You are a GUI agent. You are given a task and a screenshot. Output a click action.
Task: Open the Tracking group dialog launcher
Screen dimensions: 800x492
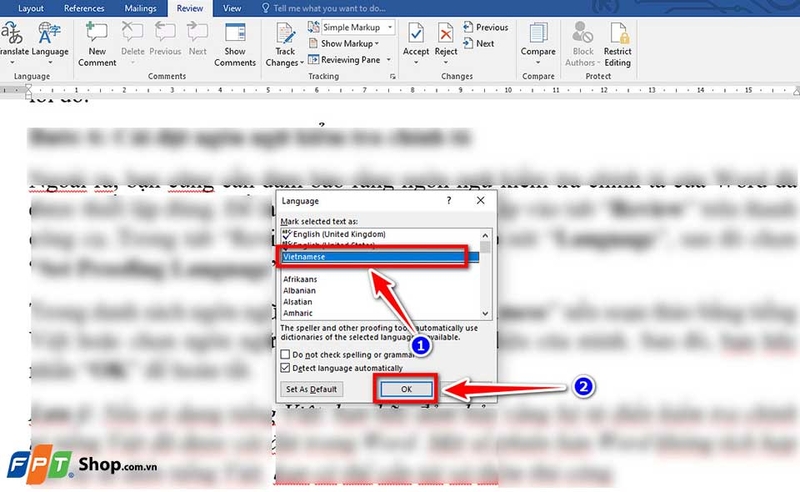(392, 77)
